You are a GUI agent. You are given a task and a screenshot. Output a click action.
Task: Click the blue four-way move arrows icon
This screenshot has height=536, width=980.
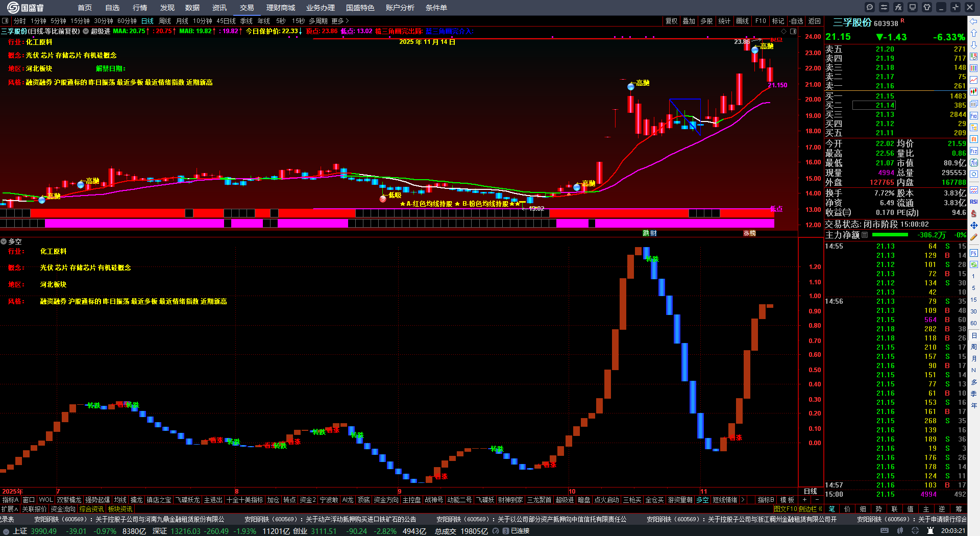point(974,225)
